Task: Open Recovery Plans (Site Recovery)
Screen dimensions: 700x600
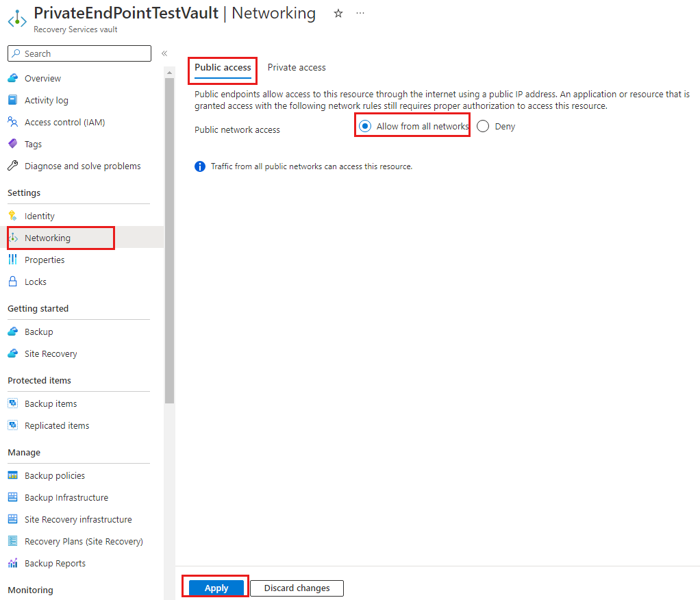Action: click(84, 542)
